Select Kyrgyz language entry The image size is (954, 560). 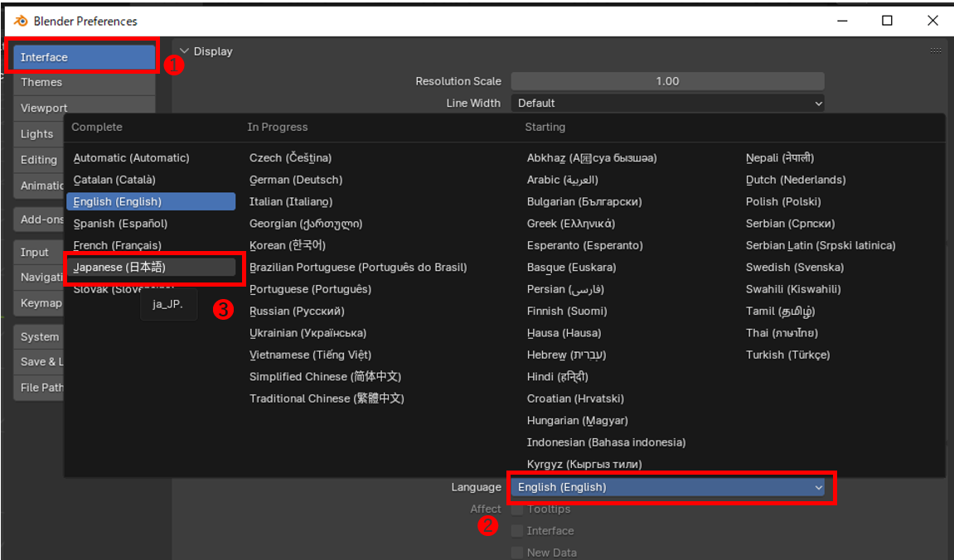pos(584,464)
